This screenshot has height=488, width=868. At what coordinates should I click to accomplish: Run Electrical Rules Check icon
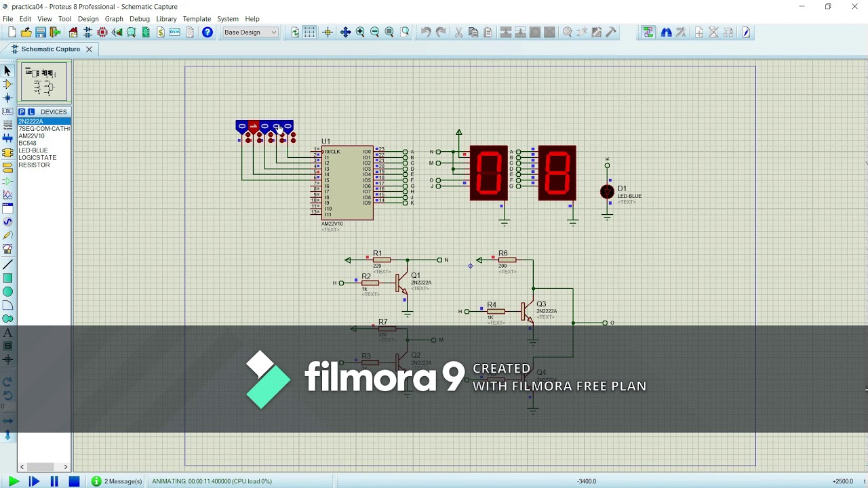[x=746, y=33]
